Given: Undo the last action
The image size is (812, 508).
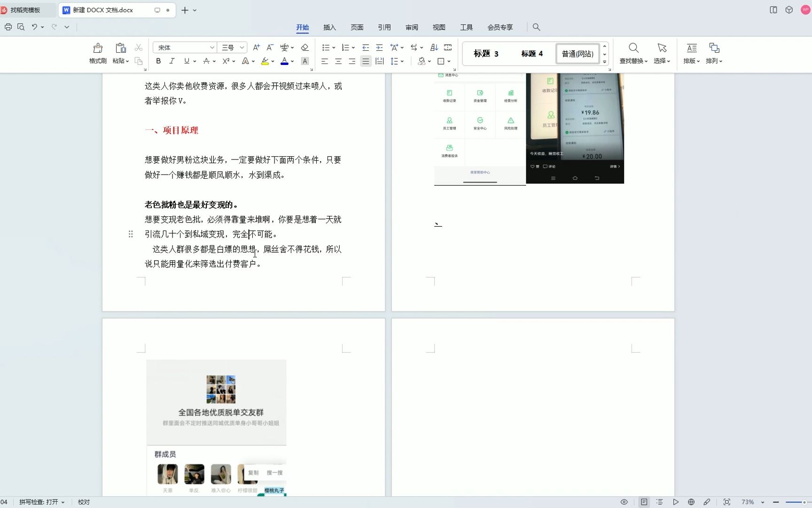Looking at the screenshot, I should click(x=34, y=27).
